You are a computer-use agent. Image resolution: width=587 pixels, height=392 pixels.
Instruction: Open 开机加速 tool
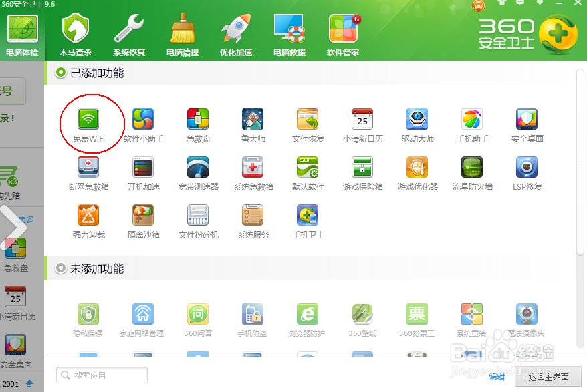143,174
